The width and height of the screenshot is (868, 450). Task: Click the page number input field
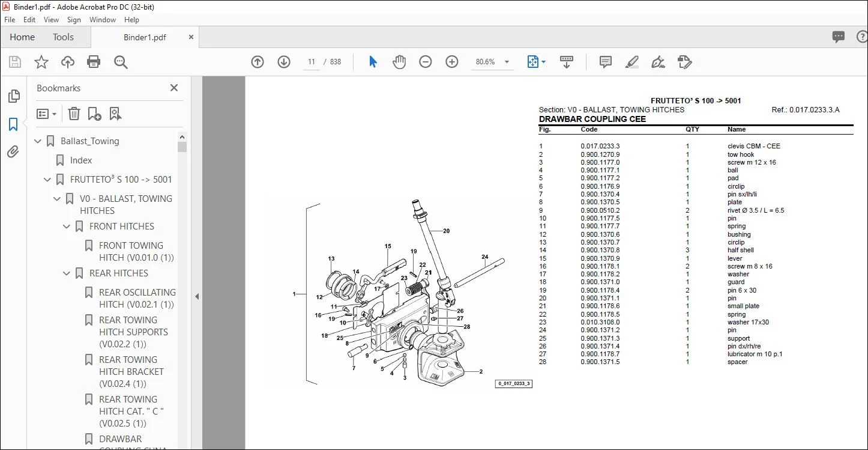pyautogui.click(x=311, y=62)
